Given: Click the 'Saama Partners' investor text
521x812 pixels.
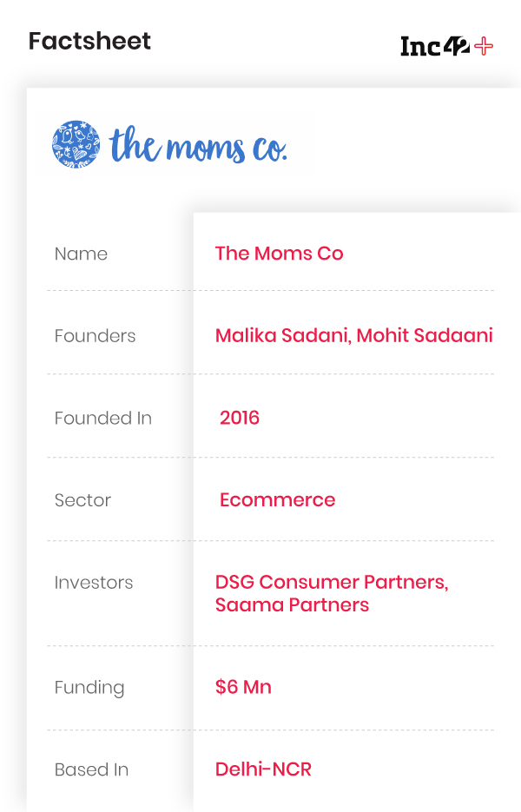Looking at the screenshot, I should point(292,605).
